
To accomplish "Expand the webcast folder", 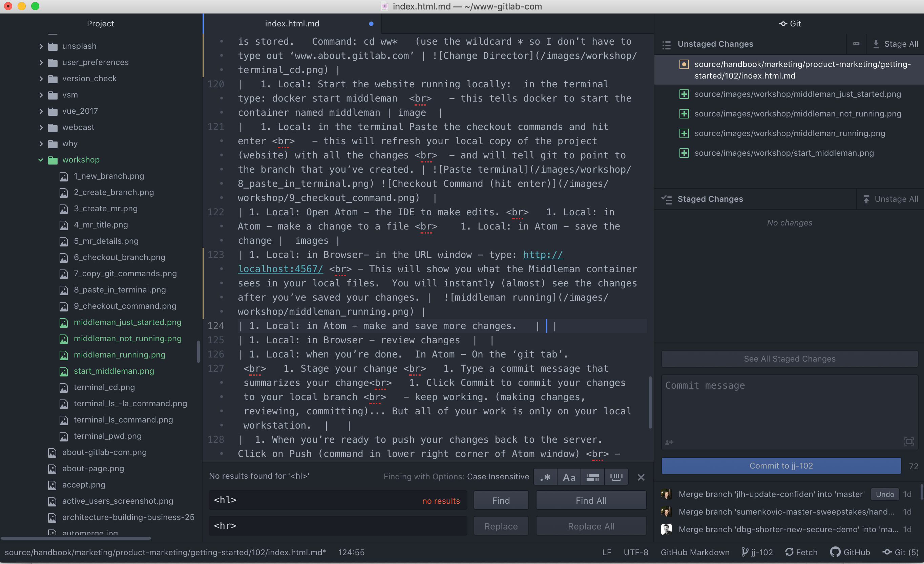I will pyautogui.click(x=41, y=127).
